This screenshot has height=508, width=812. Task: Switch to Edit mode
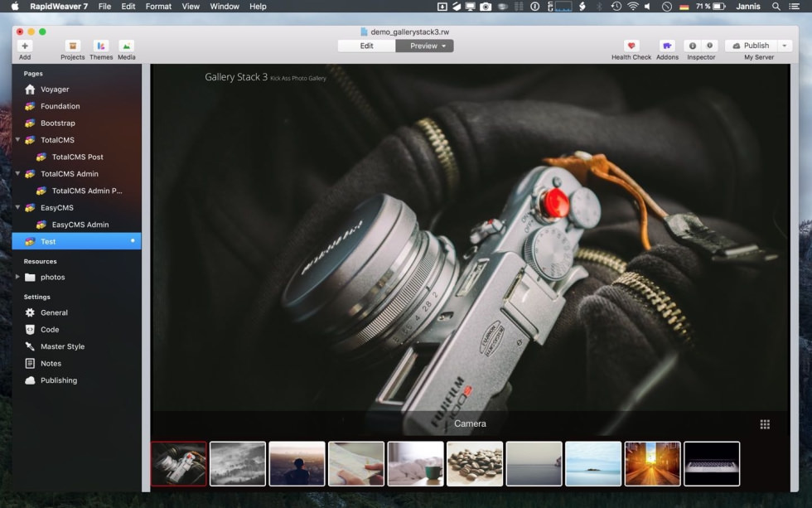coord(366,46)
